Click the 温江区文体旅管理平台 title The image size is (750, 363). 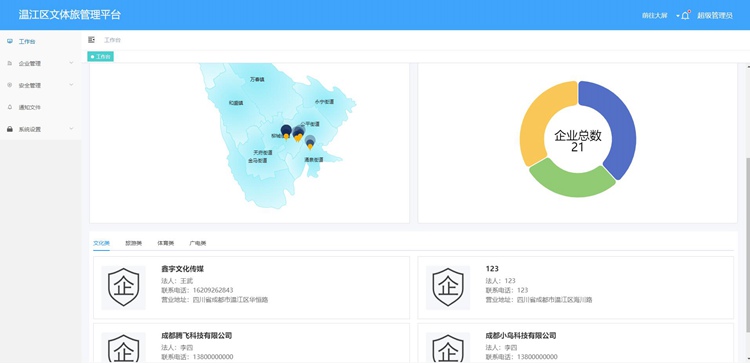click(x=70, y=15)
